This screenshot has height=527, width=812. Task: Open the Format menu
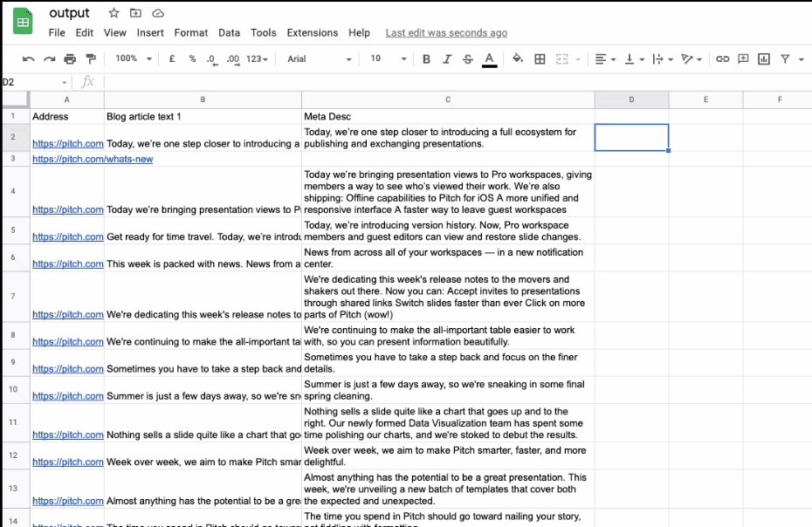[191, 32]
